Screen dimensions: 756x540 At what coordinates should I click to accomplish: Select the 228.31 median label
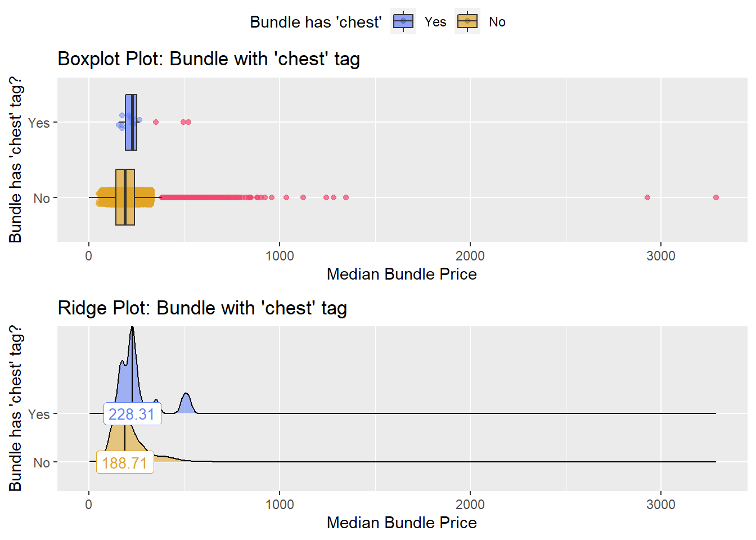coord(133,414)
